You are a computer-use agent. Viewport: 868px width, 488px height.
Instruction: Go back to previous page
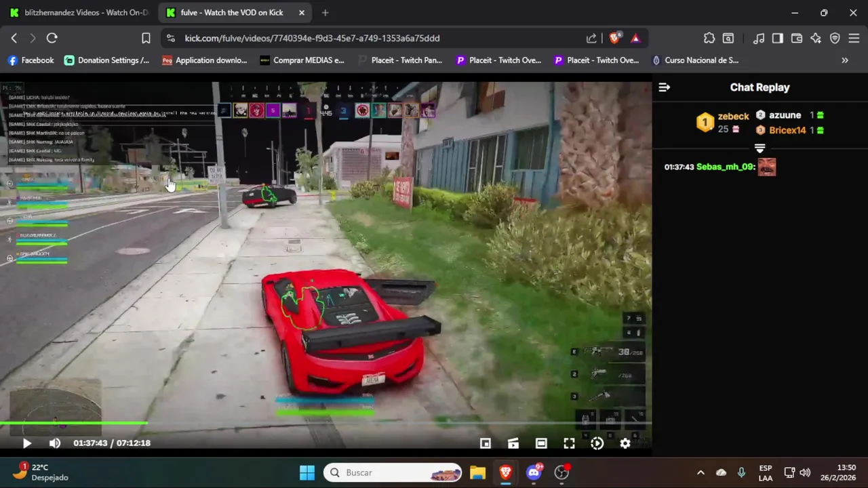14,39
